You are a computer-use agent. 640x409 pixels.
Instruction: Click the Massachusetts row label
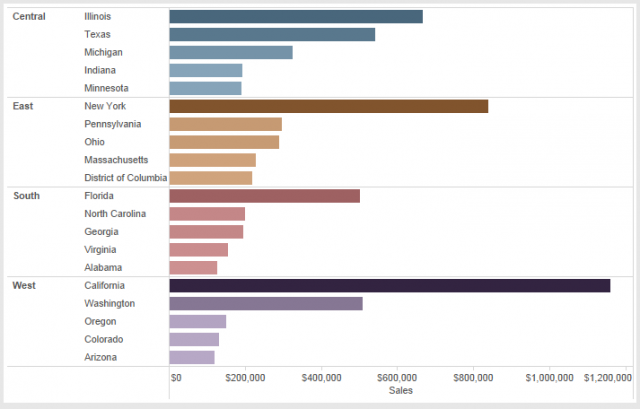(x=116, y=160)
